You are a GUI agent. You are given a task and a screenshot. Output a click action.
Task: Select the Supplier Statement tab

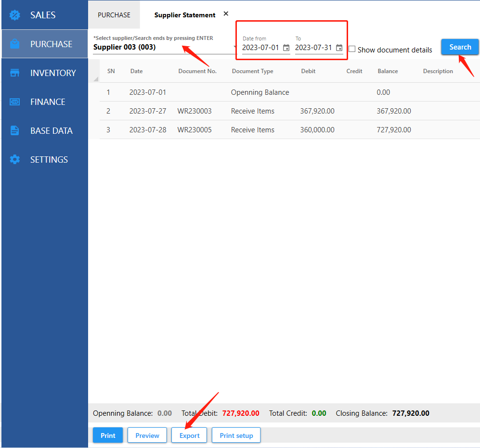click(184, 15)
